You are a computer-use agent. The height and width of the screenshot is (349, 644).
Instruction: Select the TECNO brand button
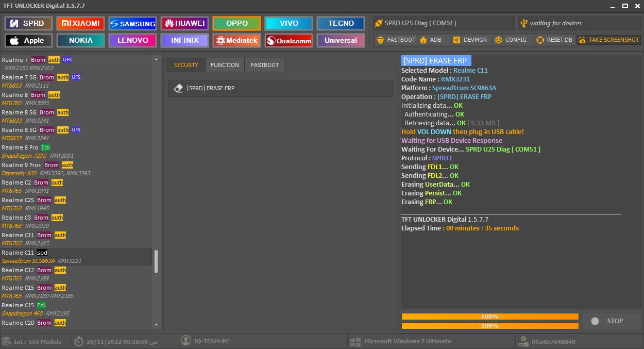pos(341,23)
